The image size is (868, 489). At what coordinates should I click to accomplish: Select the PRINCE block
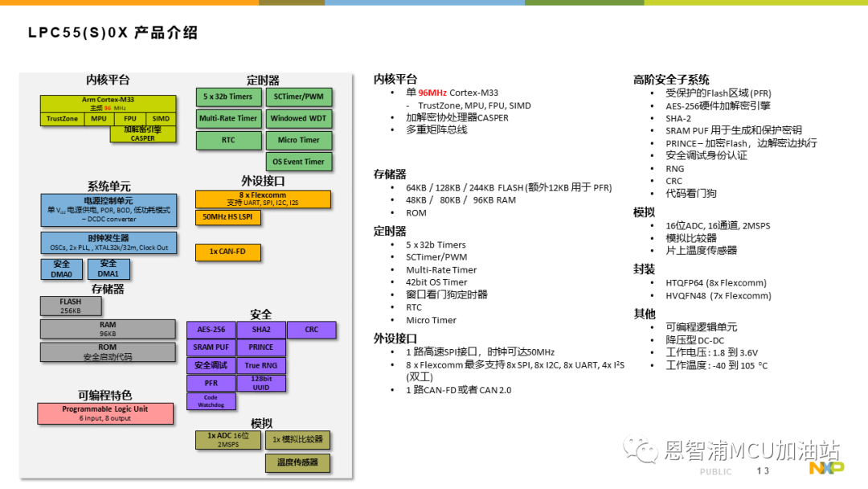261,347
